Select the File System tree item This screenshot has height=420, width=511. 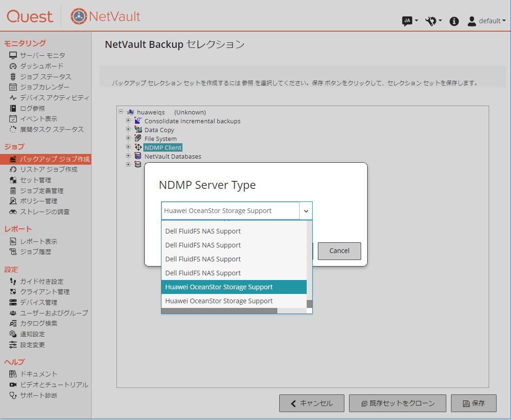tap(161, 139)
